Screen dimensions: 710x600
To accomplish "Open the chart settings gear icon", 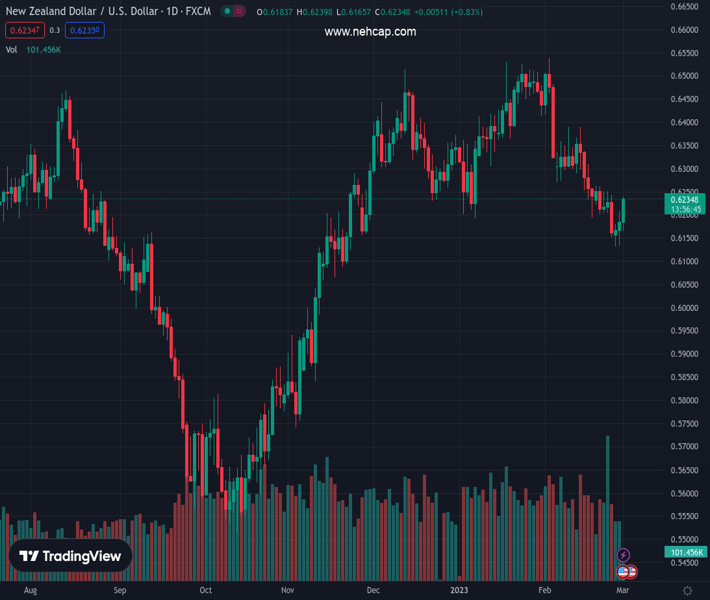I will 687,591.
